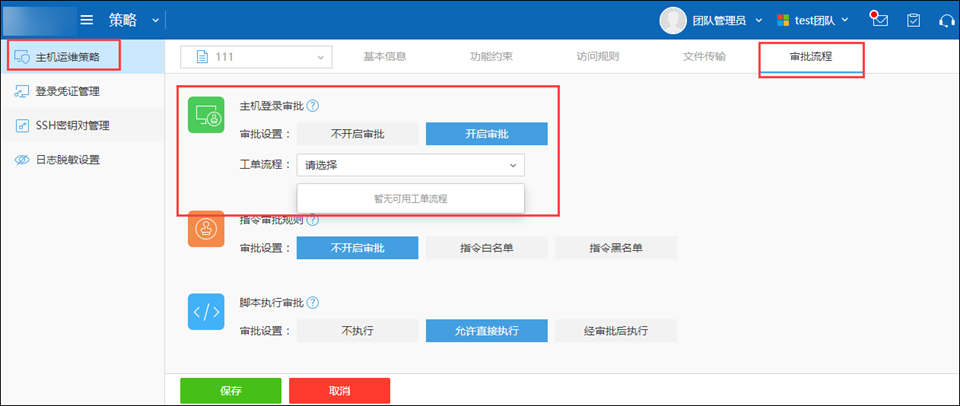Viewport: 960px width, 406px height.
Task: Select 不开启审批 for host login approval
Action: (358, 134)
